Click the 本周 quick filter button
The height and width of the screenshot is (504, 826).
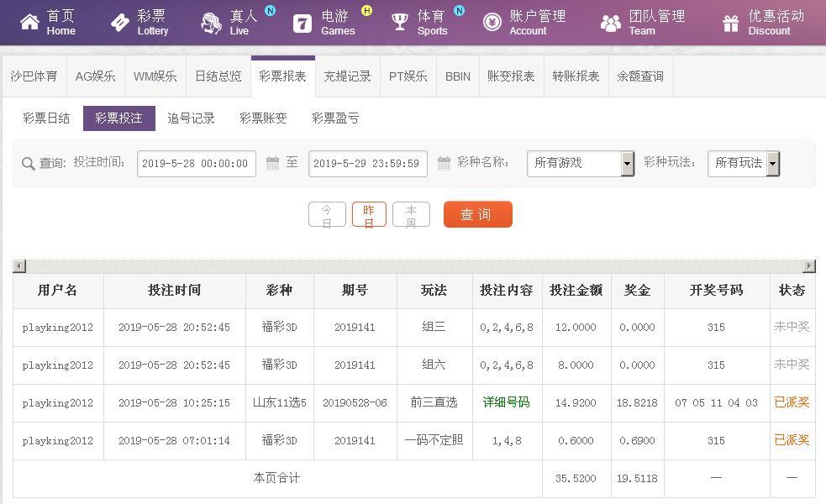coord(412,215)
